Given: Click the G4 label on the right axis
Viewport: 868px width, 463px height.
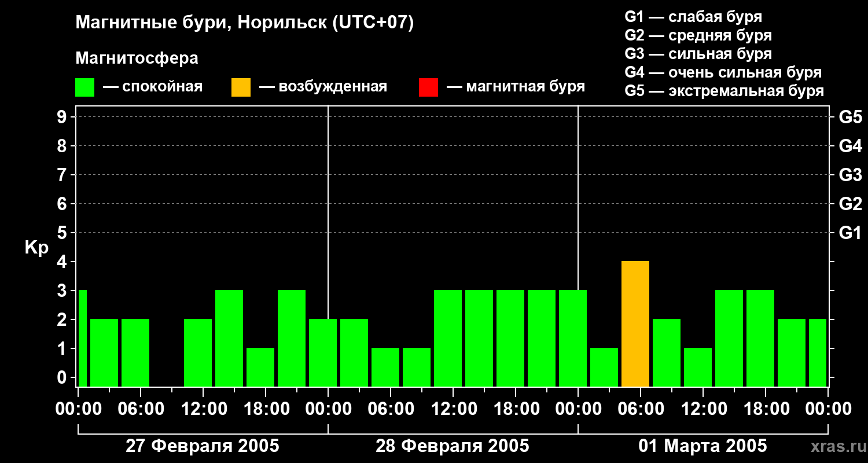Looking at the screenshot, I should pyautogui.click(x=850, y=146).
